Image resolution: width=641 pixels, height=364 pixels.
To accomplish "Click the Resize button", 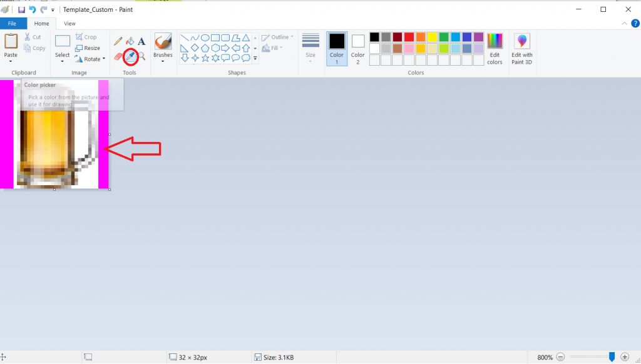I will 88,48.
